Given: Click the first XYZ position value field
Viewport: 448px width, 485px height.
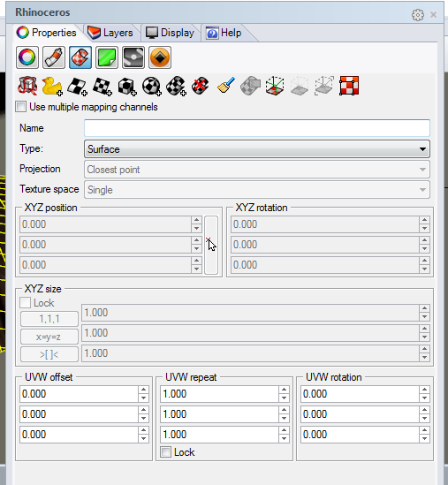Looking at the screenshot, I should click(105, 224).
